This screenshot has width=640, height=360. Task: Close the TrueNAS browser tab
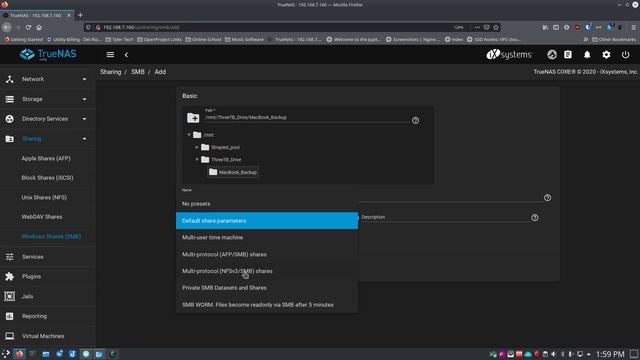69,15
